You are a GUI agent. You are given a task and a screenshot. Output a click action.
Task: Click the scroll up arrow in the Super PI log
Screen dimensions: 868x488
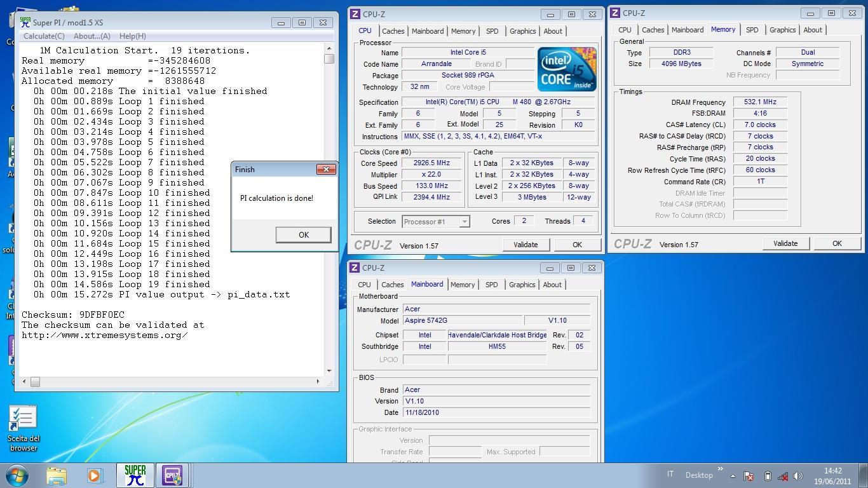[329, 48]
